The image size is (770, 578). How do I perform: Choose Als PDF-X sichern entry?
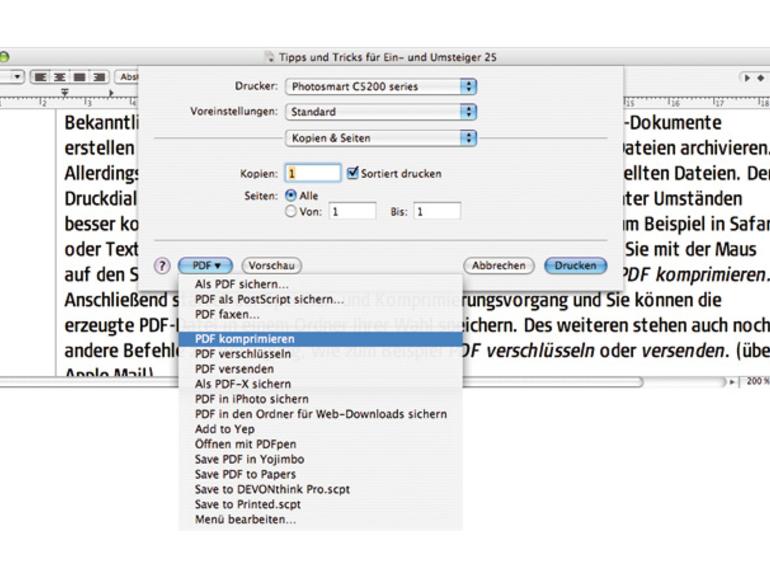pyautogui.click(x=321, y=384)
